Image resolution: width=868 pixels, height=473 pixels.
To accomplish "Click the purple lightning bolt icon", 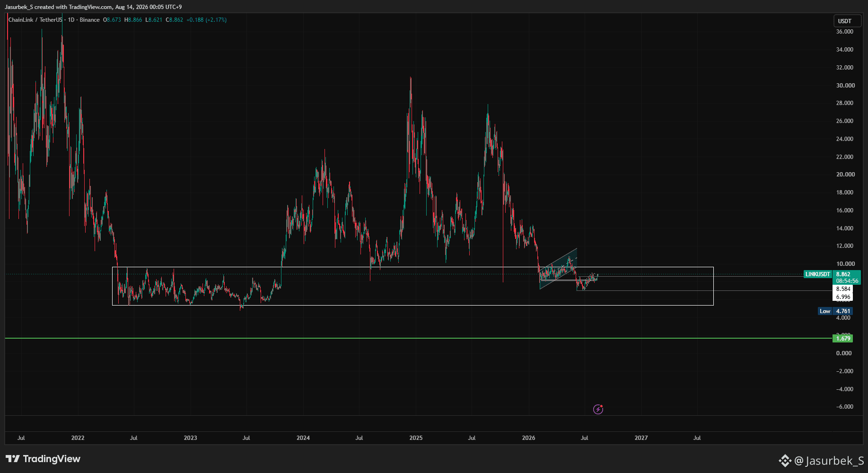I will [x=598, y=409].
